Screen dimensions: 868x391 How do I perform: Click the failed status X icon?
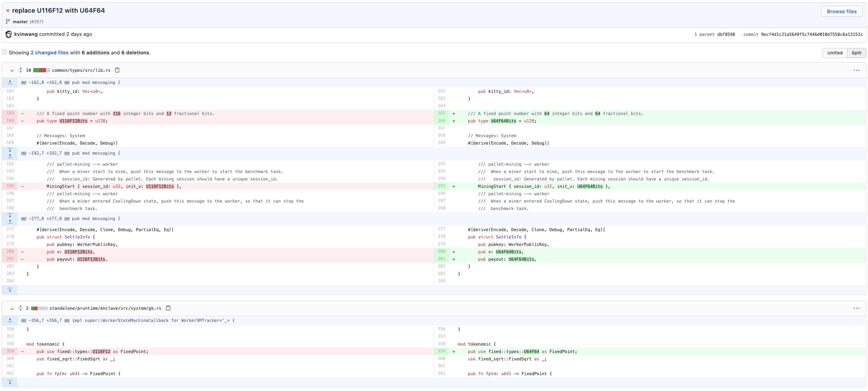point(8,11)
